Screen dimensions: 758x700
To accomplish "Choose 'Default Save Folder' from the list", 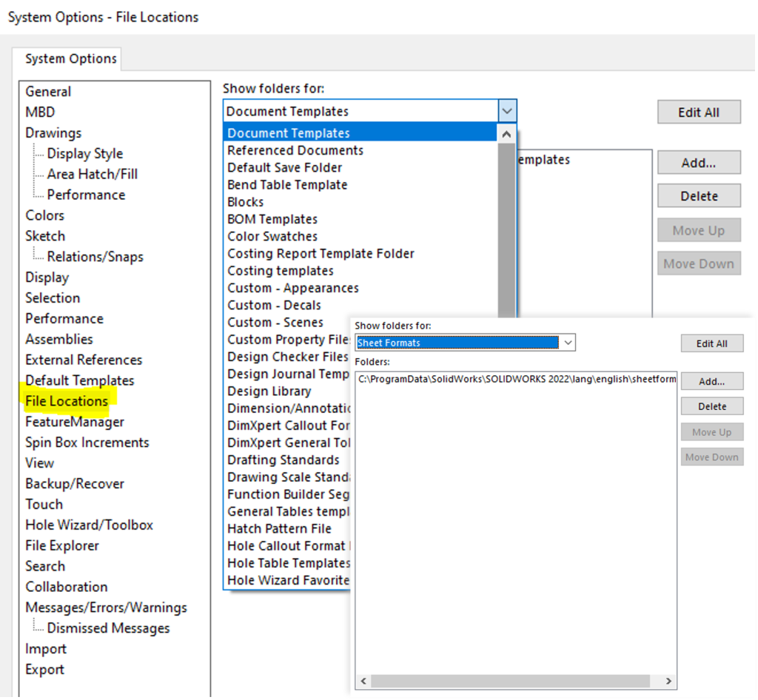I will click(285, 167).
